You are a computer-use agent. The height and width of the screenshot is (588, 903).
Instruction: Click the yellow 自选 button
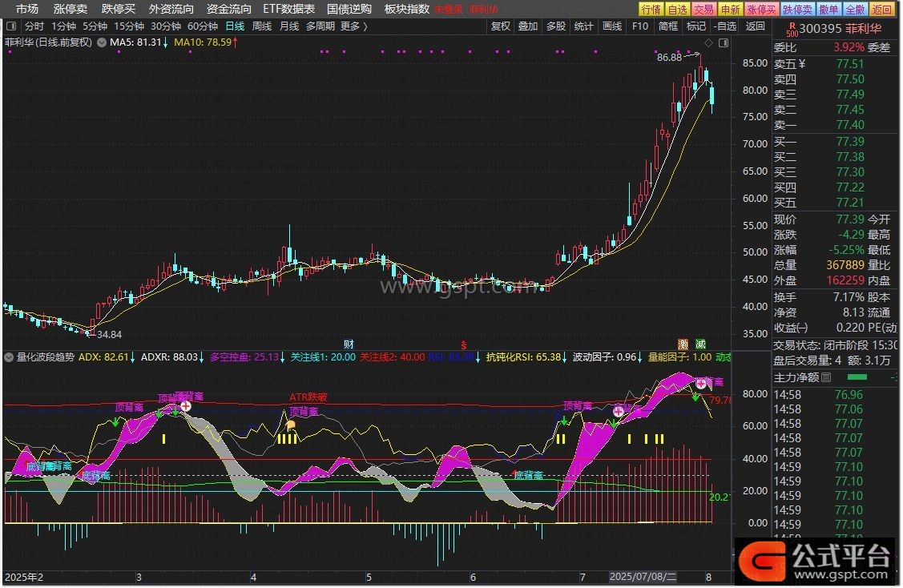point(677,10)
